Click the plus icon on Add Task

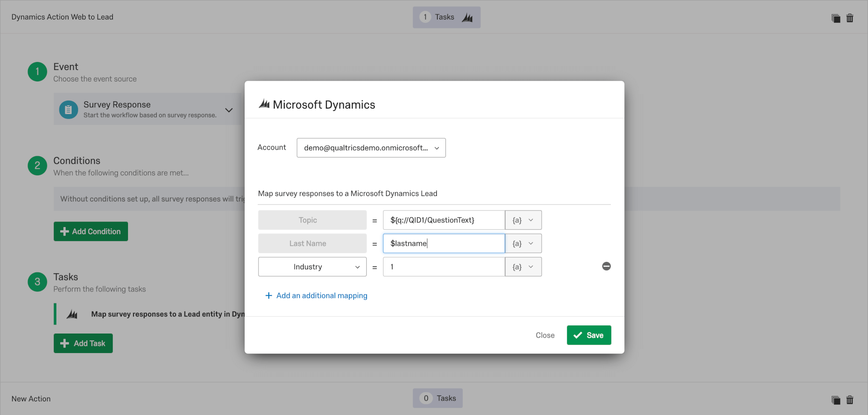(x=64, y=343)
